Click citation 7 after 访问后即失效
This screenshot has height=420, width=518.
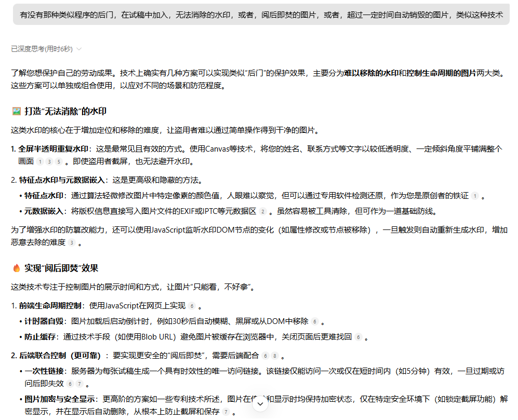pos(79,384)
